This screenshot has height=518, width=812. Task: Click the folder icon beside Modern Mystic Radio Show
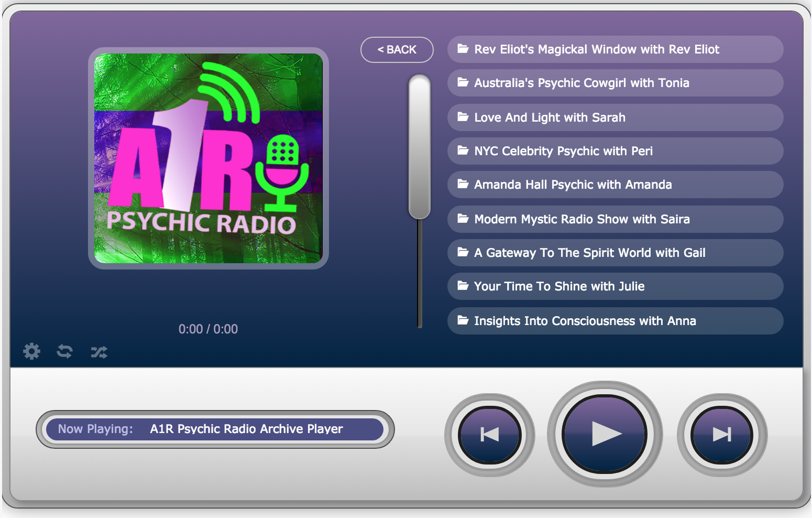463,219
